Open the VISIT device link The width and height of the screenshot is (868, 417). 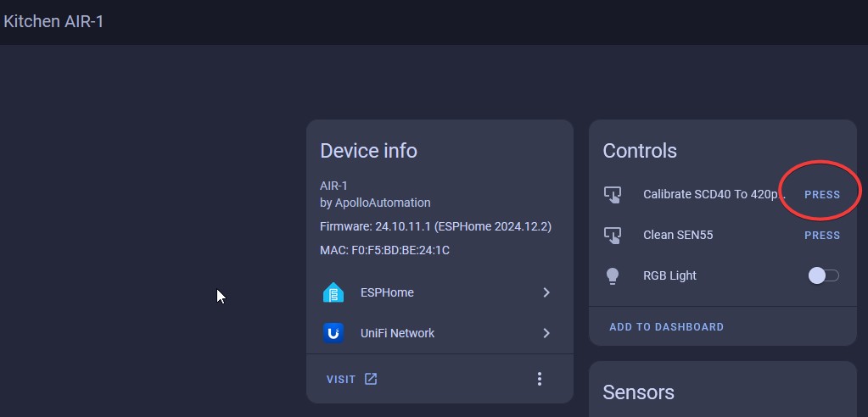coord(341,379)
